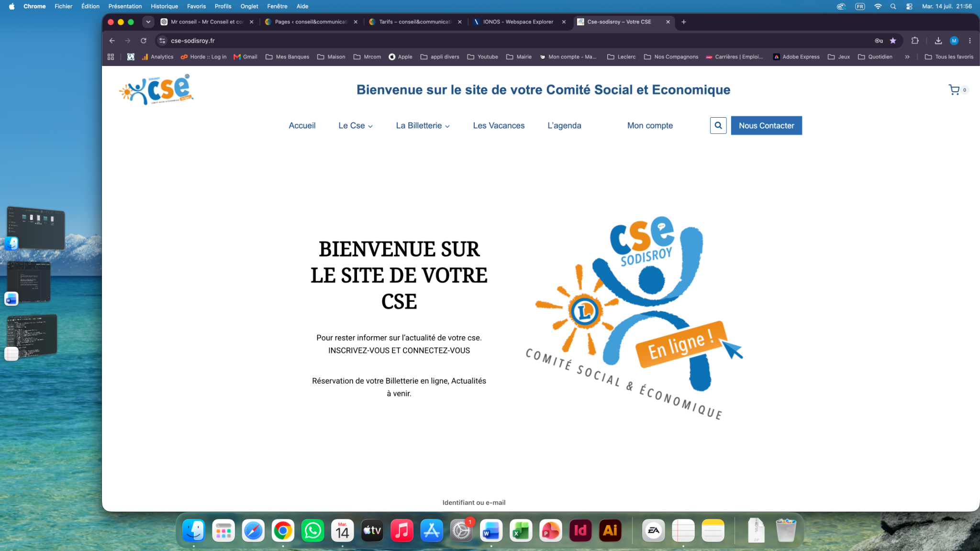Bookmark star icon in address bar
980x551 pixels.
[x=893, y=41]
